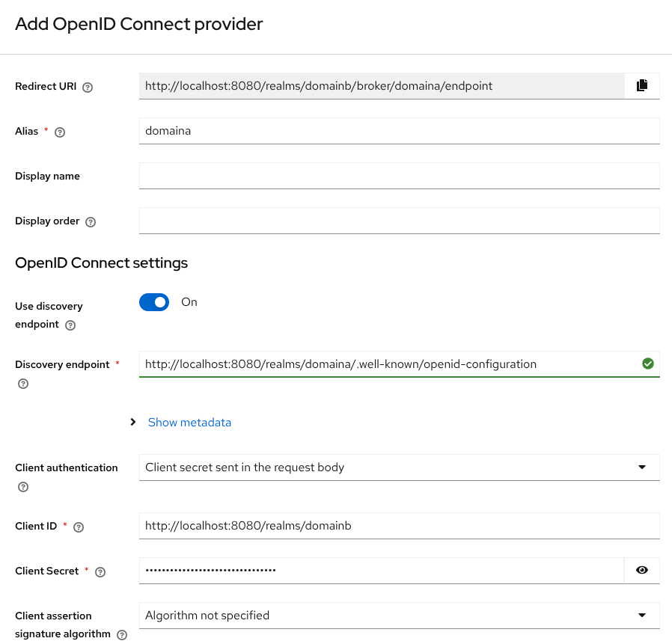
Task: Turn off the Use discovery endpoint toggle
Action: pyautogui.click(x=154, y=302)
